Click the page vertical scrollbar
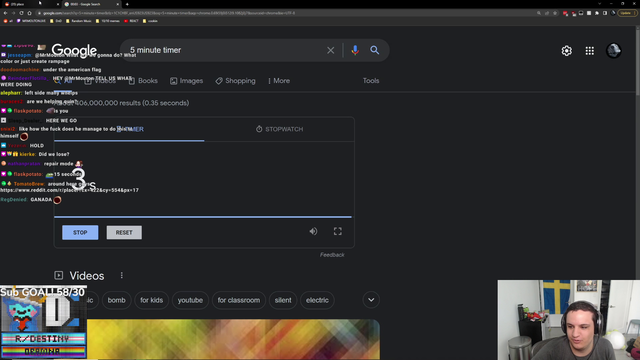Image resolution: width=640 pixels, height=360 pixels. point(638,61)
